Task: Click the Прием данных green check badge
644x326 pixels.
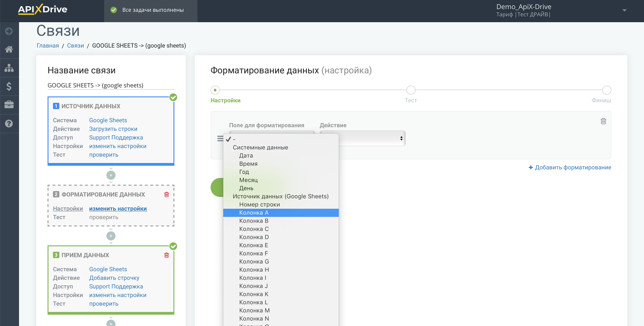Action: (173, 246)
